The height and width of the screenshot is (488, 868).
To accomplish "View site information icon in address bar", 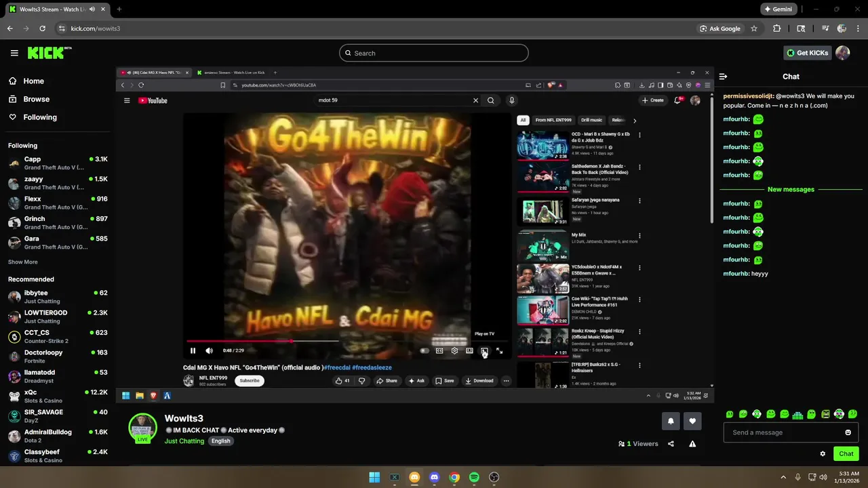I will 62,28.
